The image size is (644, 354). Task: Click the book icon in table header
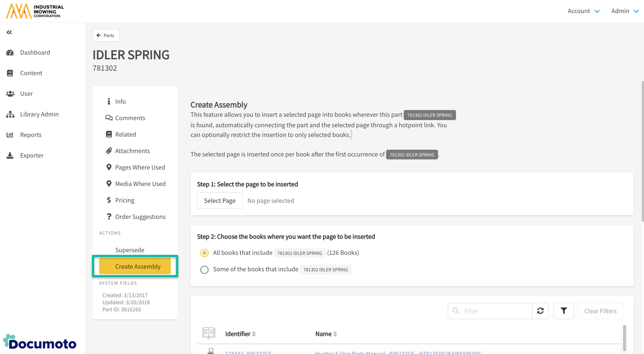tap(209, 333)
